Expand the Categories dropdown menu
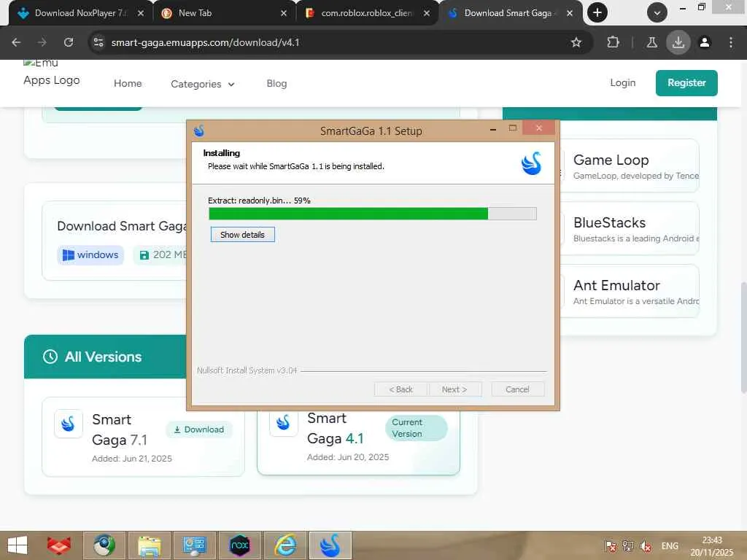 click(203, 84)
